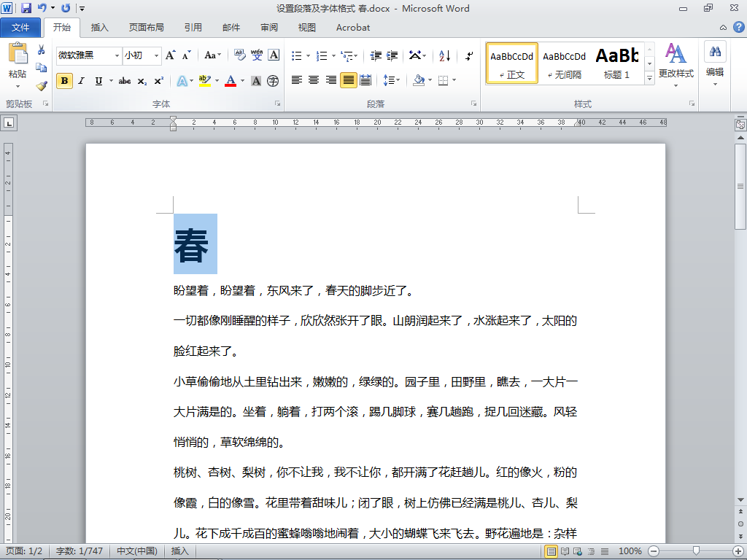This screenshot has height=560, width=747.
Task: Open the Font dialog launcher (字体)
Action: coord(277,104)
